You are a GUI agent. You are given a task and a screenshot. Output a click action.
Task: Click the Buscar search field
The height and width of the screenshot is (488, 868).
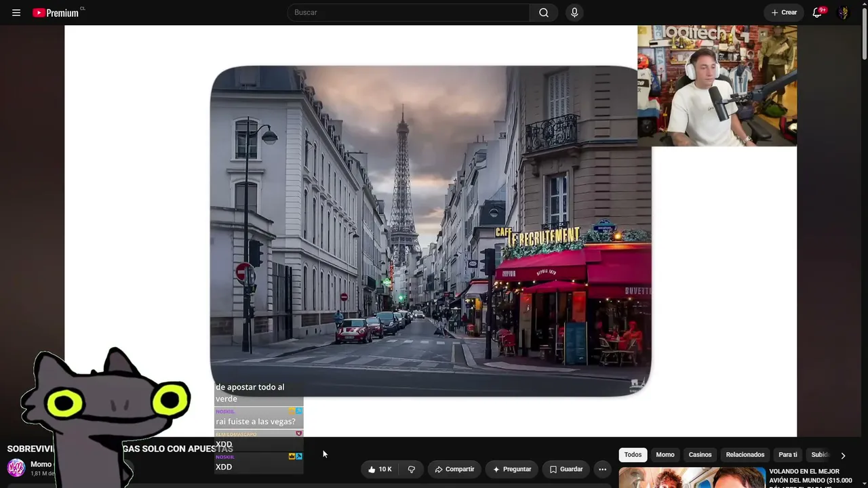tap(408, 13)
